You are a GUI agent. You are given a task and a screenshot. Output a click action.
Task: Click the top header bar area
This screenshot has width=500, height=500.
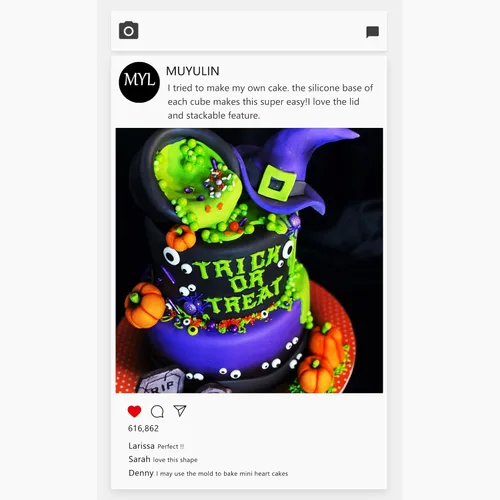[249, 31]
